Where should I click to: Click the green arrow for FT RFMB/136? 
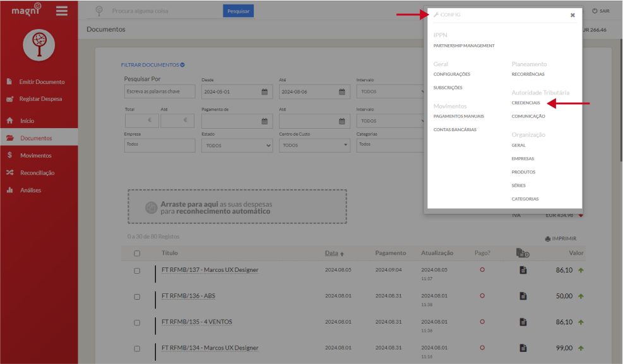[581, 296]
